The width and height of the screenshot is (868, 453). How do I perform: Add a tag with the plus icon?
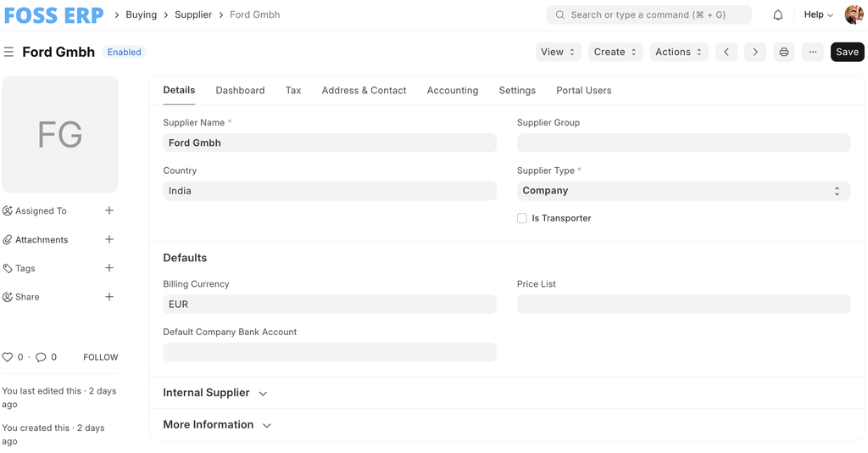click(x=109, y=268)
